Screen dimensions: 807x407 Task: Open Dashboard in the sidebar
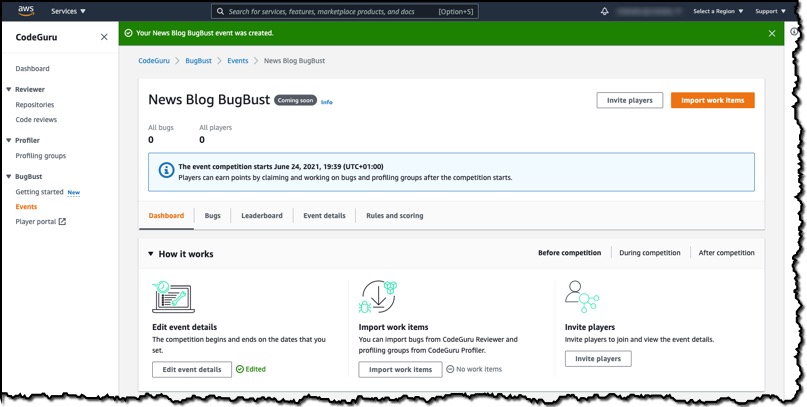click(x=32, y=68)
